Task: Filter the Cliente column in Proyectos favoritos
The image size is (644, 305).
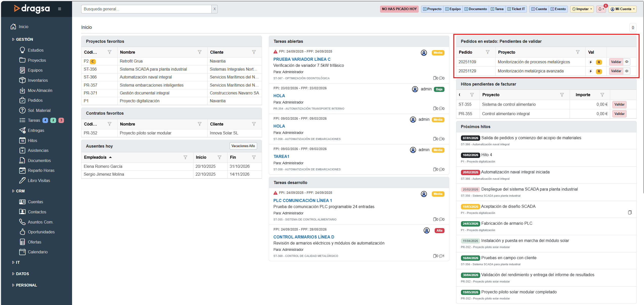Action: click(x=254, y=52)
